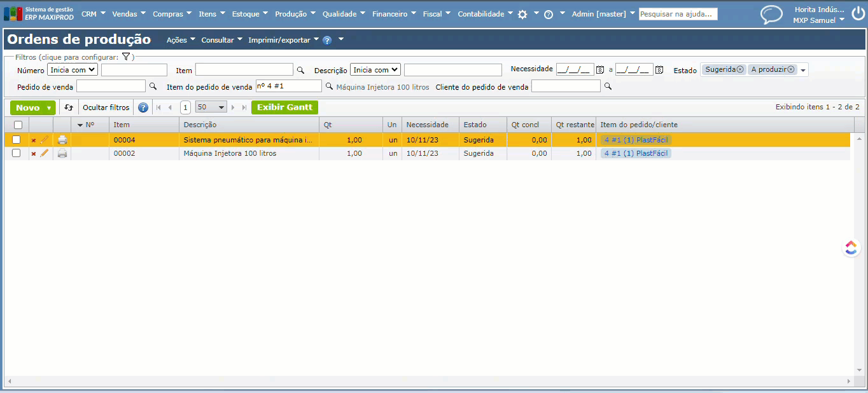Screen dimensions: 868x393
Task: Click the Descrição column header
Action: point(249,125)
